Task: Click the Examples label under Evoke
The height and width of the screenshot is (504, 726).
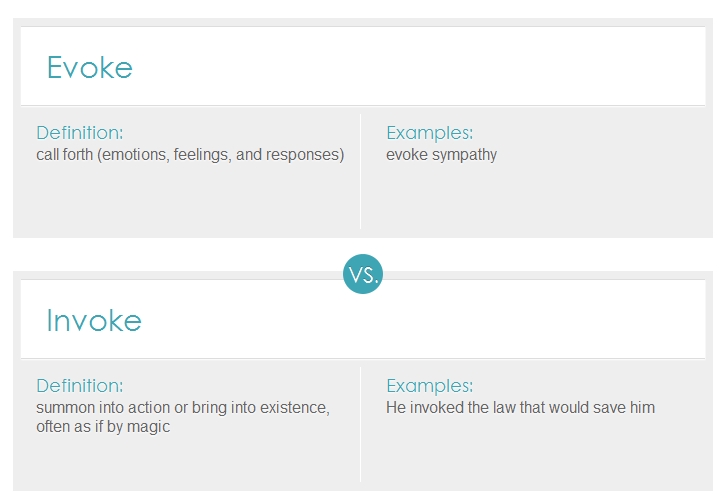Action: click(429, 133)
